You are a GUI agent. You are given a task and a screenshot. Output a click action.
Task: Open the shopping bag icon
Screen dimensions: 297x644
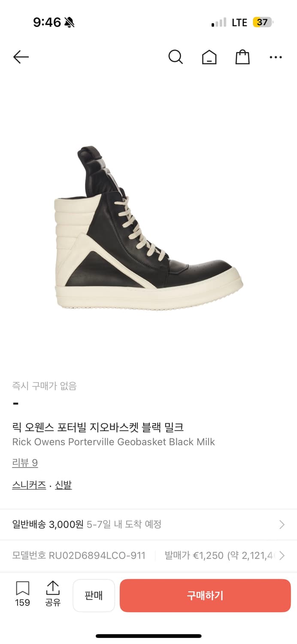coord(242,57)
